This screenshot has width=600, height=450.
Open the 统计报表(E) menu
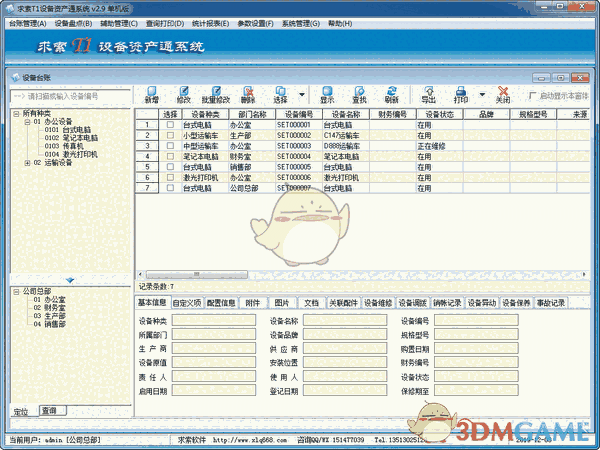210,24
